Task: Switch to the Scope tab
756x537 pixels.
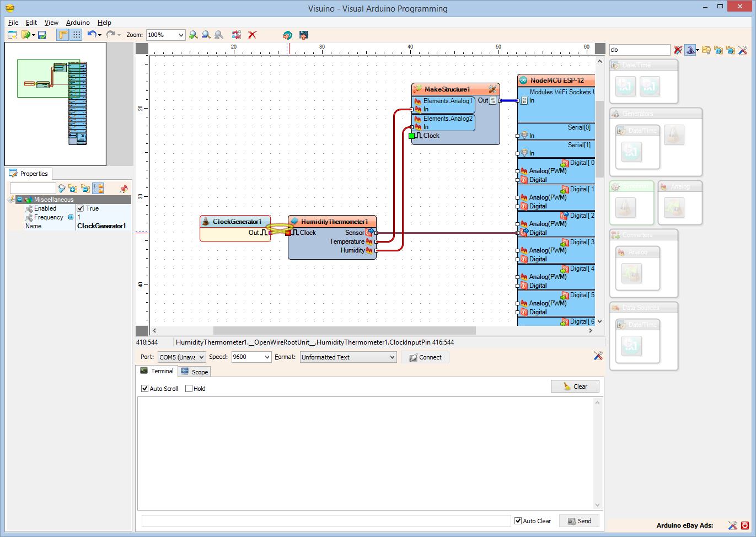Action: 195,372
